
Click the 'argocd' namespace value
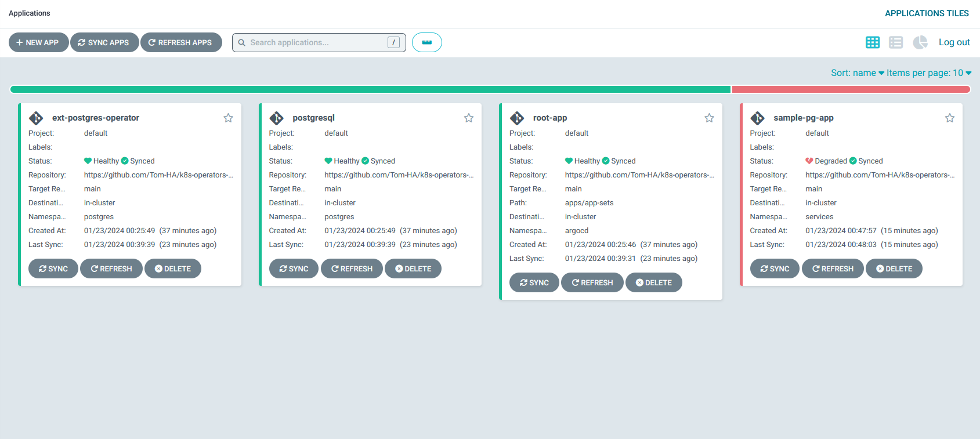(x=577, y=231)
